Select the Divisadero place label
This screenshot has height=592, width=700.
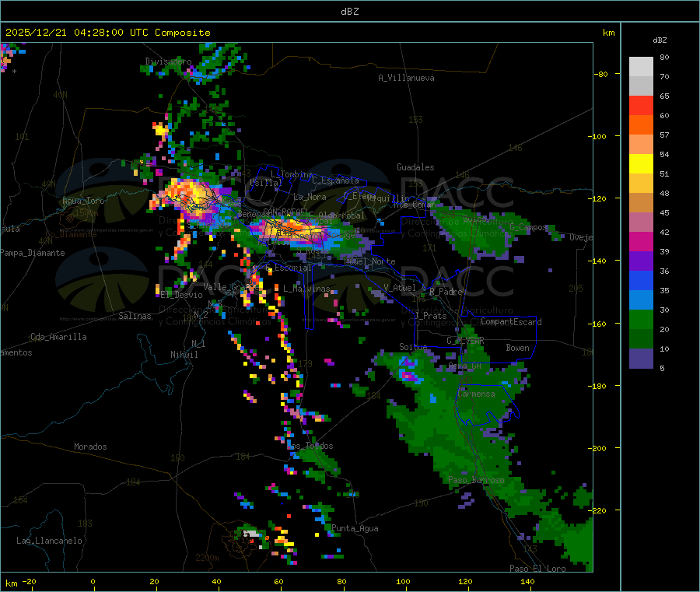[x=168, y=61]
